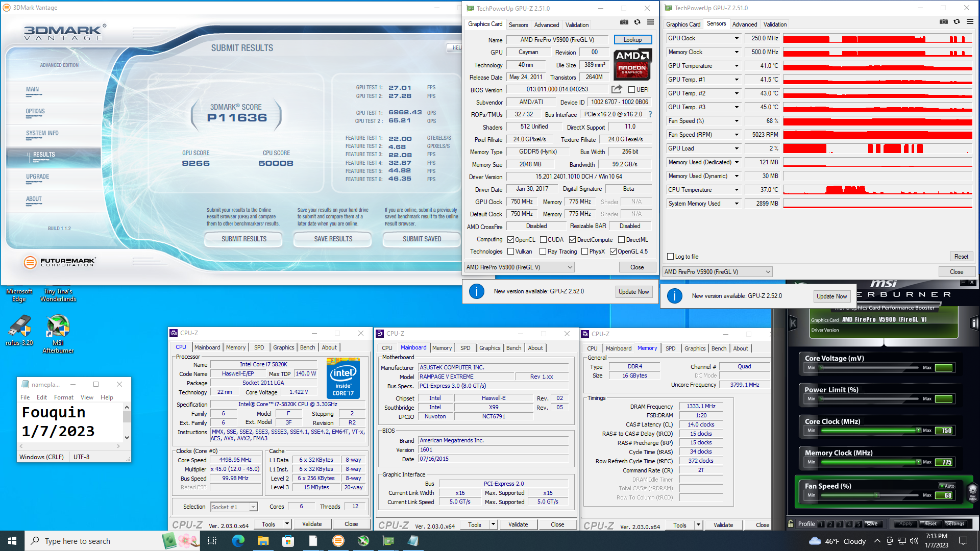Screen dimensions: 980x551
Task: Click the 3DMark Vantage orange taskbar icon
Action: click(x=338, y=541)
